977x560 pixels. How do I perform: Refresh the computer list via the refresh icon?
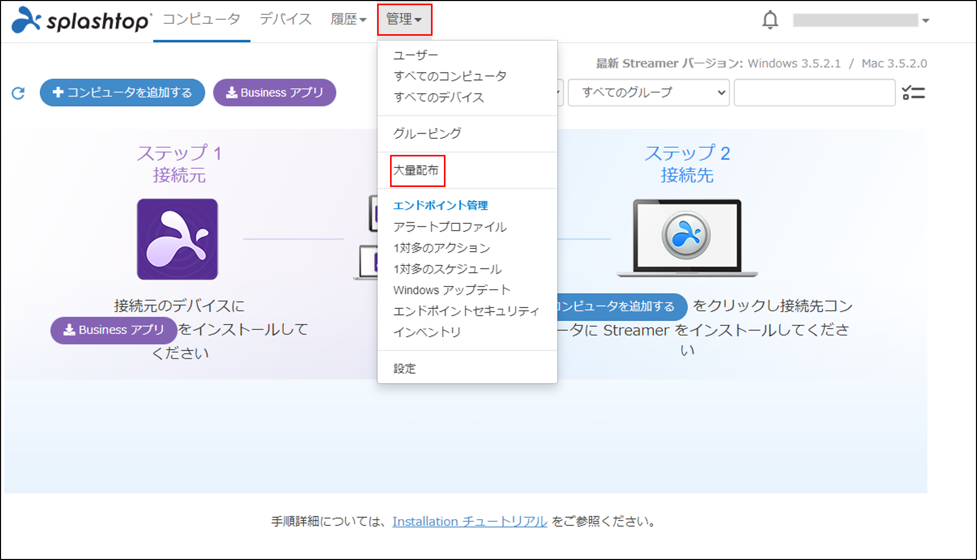[18, 93]
